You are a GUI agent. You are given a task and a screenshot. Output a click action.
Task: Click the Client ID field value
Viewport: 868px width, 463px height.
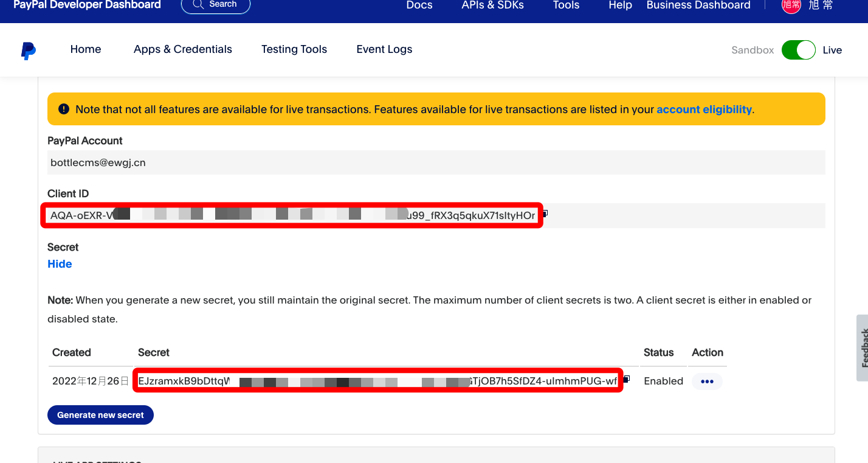pos(436,215)
